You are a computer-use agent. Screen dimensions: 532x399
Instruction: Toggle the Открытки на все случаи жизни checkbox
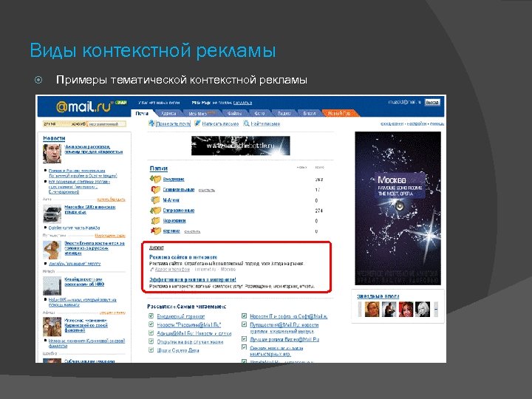pos(151,341)
